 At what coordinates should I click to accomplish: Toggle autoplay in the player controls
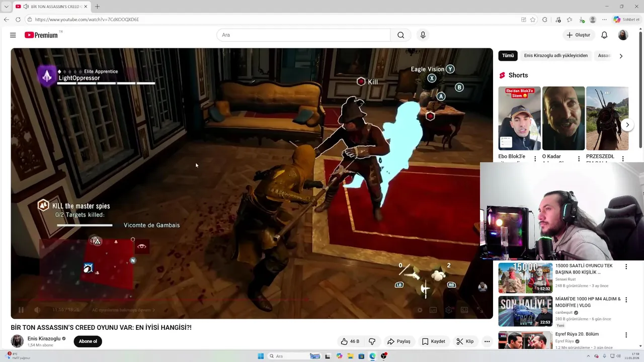point(420,310)
